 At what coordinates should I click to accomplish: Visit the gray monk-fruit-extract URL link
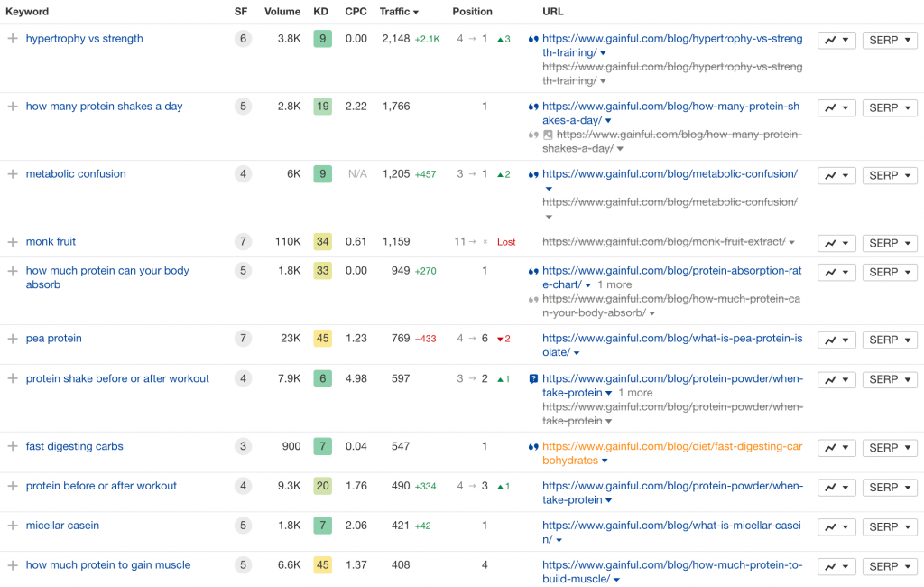tap(664, 242)
